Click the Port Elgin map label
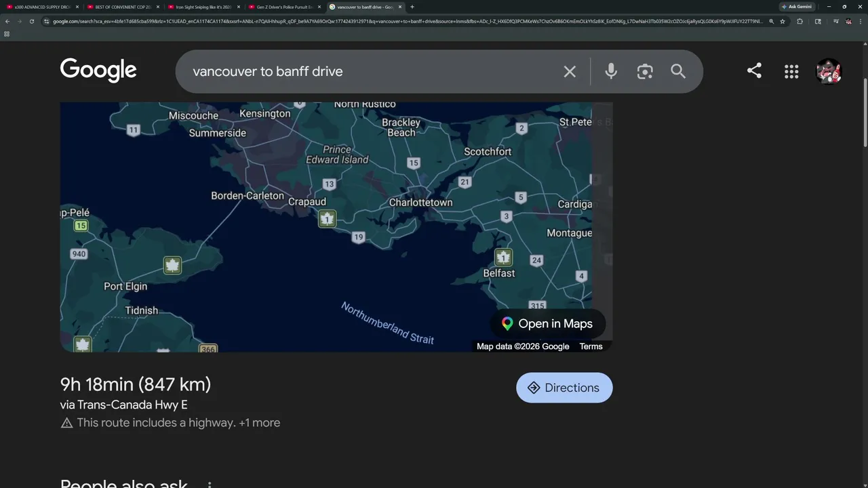The height and width of the screenshot is (488, 868). tap(125, 287)
